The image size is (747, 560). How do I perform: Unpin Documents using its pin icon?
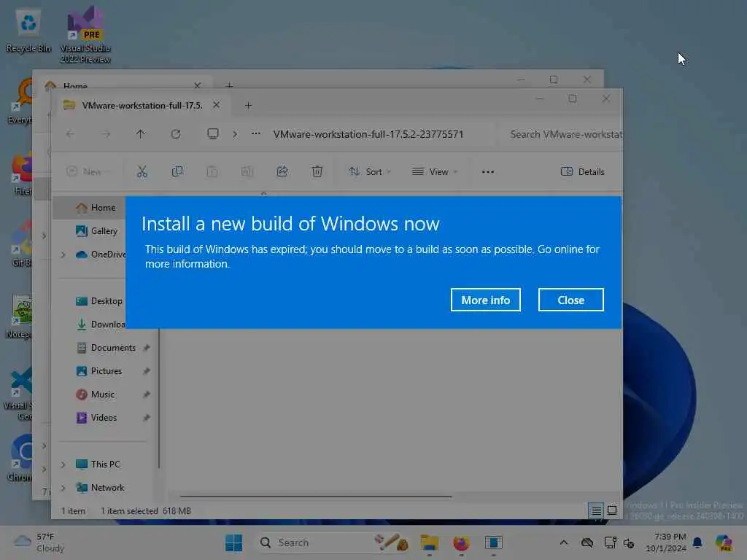pos(147,348)
